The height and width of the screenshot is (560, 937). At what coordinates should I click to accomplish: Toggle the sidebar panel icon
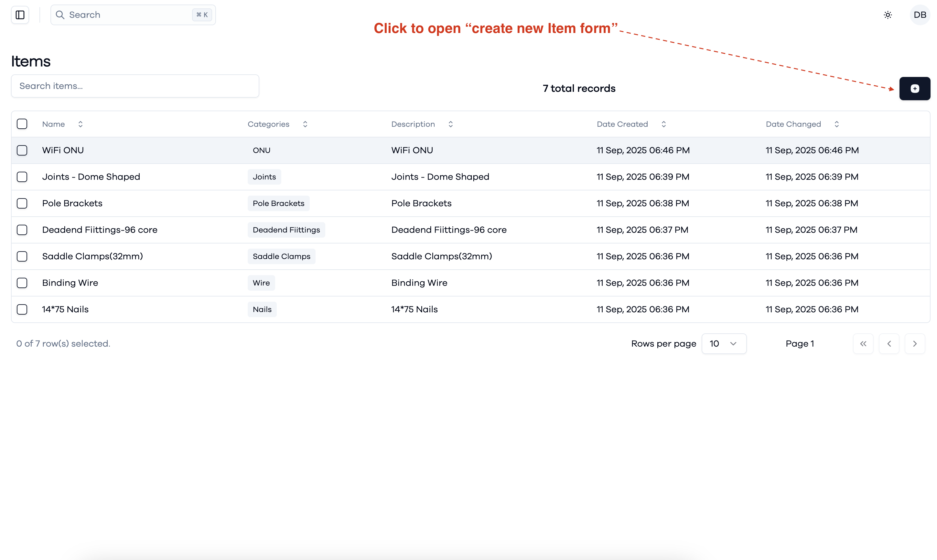tap(20, 15)
